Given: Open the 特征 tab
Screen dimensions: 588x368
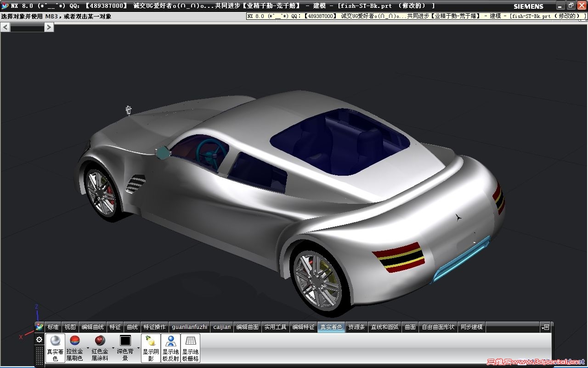Looking at the screenshot, I should (115, 327).
